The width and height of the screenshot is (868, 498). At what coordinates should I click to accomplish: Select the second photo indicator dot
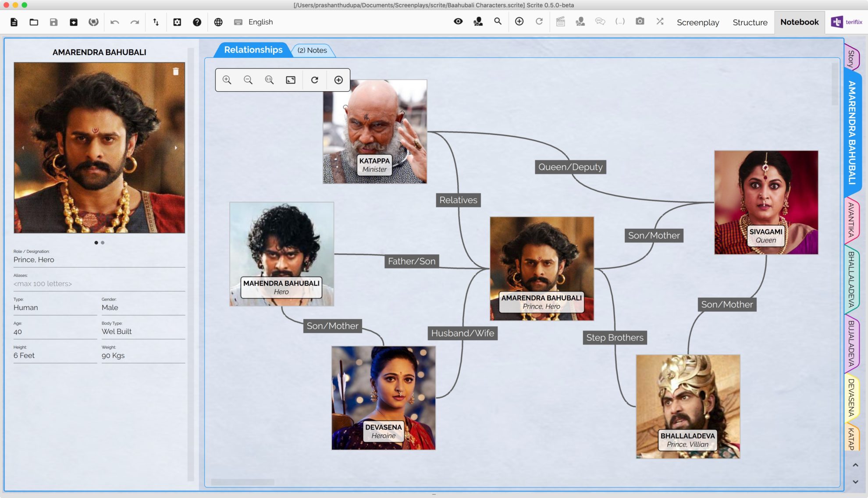click(103, 242)
